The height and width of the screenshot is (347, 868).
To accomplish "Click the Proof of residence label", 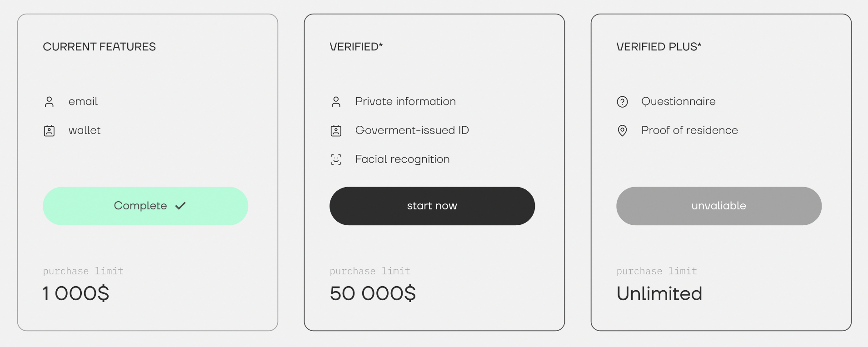I will (x=689, y=130).
